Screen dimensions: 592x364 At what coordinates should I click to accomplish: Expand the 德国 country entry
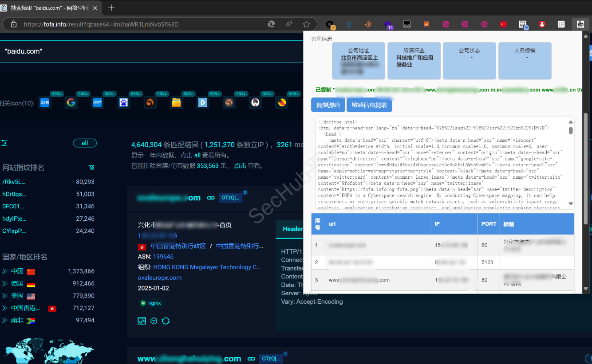coord(18,284)
